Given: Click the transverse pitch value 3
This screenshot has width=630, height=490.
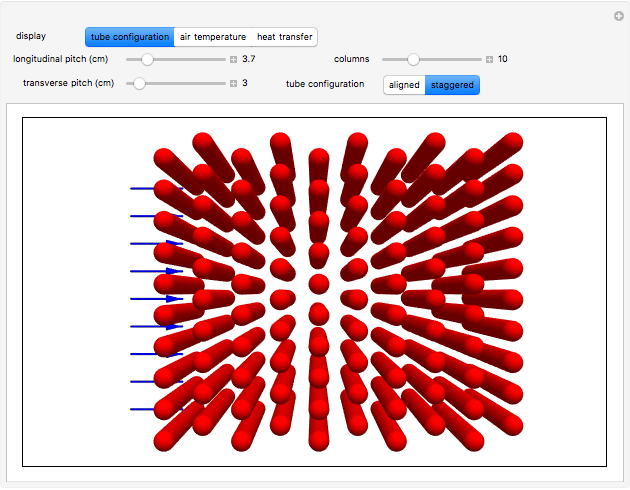Looking at the screenshot, I should coord(245,84).
